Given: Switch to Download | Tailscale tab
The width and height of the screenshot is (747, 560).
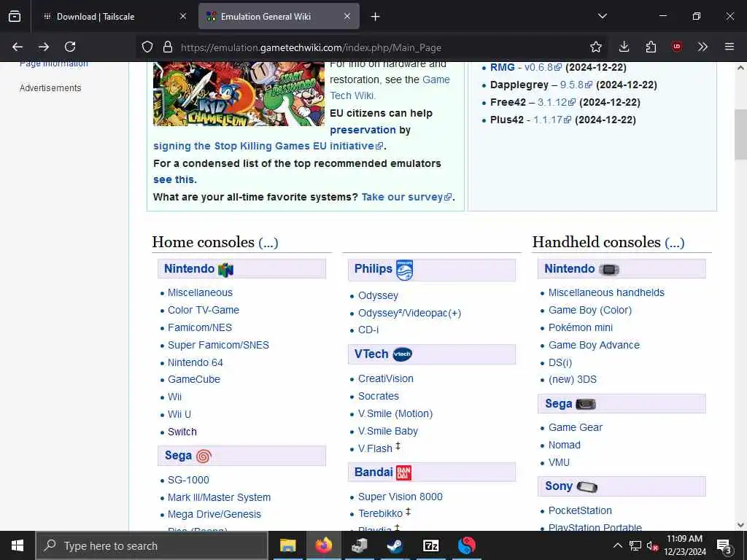Looking at the screenshot, I should tap(113, 17).
